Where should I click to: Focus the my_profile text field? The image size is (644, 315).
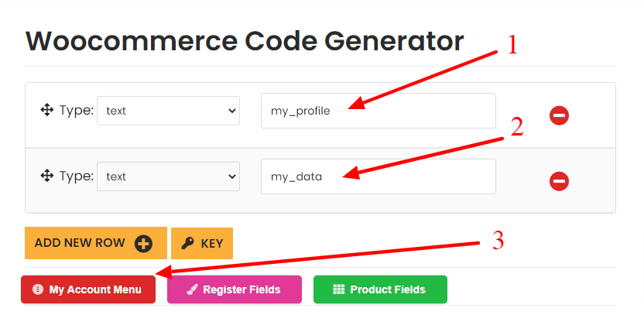378,111
